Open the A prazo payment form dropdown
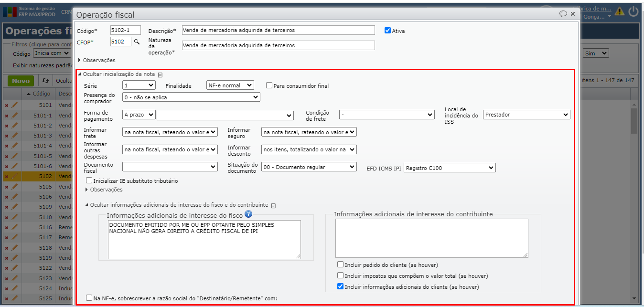Viewport: 644px width, 307px height. click(x=139, y=115)
